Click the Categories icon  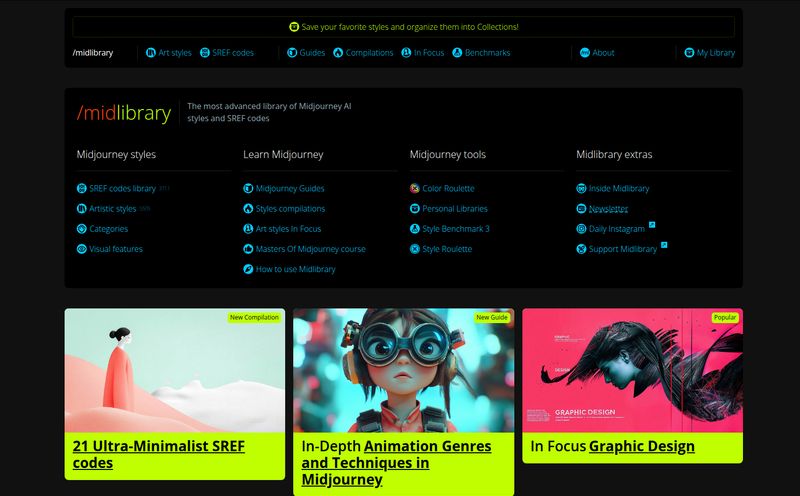click(82, 229)
